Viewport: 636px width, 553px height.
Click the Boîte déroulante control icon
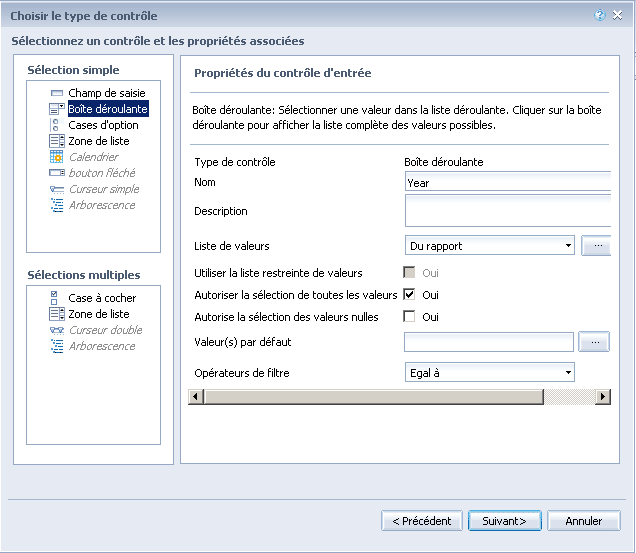tap(57, 109)
